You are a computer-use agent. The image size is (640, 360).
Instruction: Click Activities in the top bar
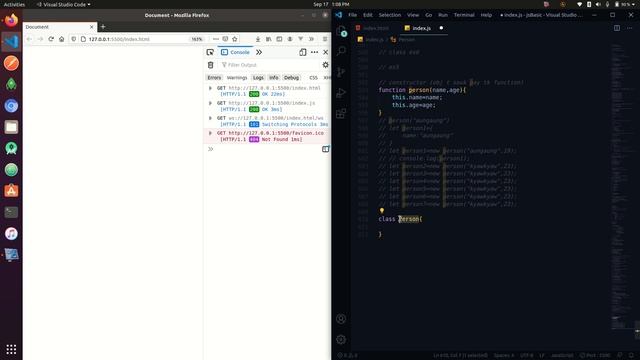pos(14,4)
